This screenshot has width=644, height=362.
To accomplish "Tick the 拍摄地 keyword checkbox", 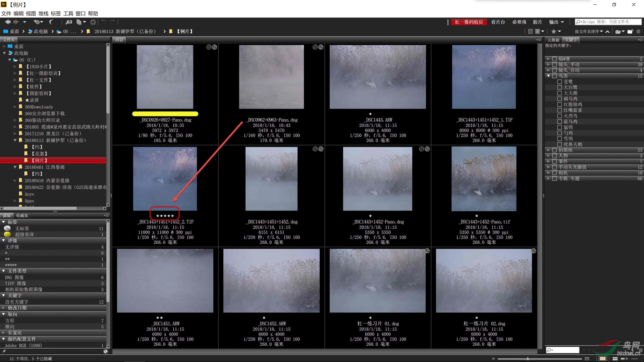I will [x=554, y=150].
